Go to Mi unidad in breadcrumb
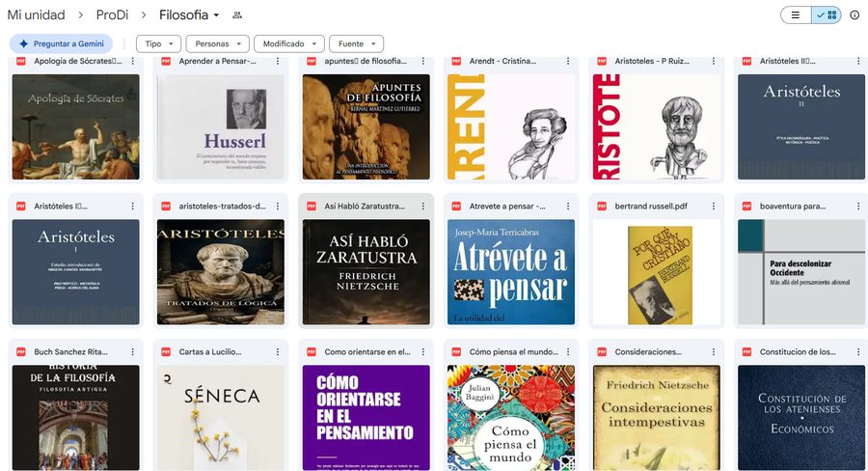This screenshot has height=471, width=868. [x=36, y=15]
